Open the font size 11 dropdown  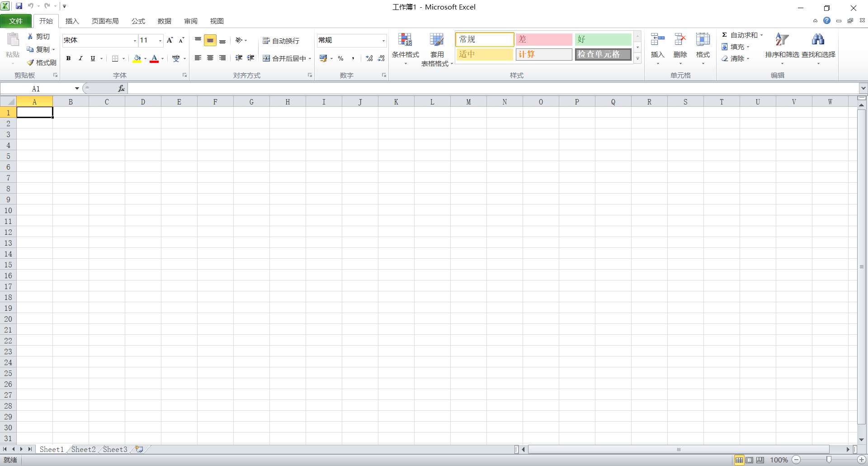point(160,41)
